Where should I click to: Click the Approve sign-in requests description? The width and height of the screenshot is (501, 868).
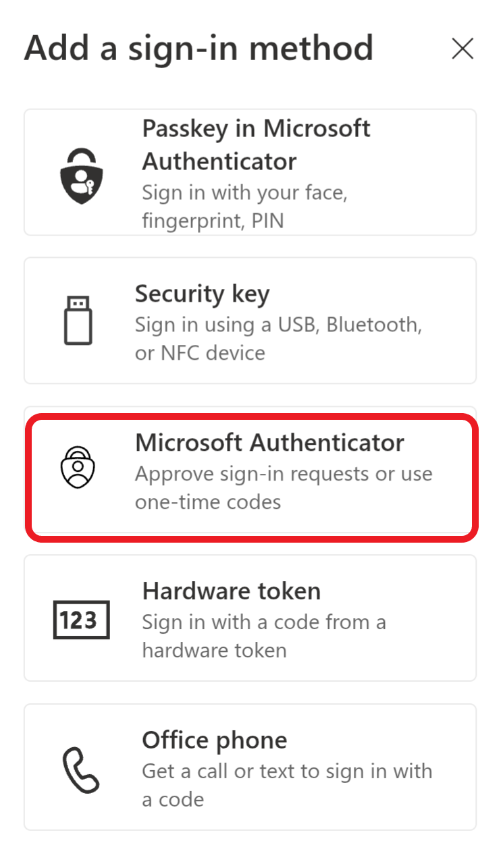click(284, 487)
